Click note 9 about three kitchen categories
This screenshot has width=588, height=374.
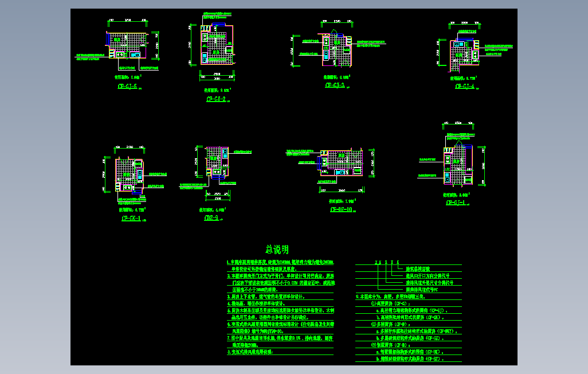pyautogui.click(x=390, y=297)
